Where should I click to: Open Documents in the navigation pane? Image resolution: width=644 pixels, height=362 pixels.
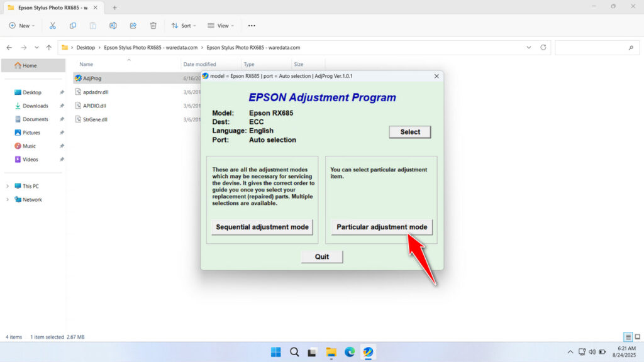pyautogui.click(x=35, y=119)
